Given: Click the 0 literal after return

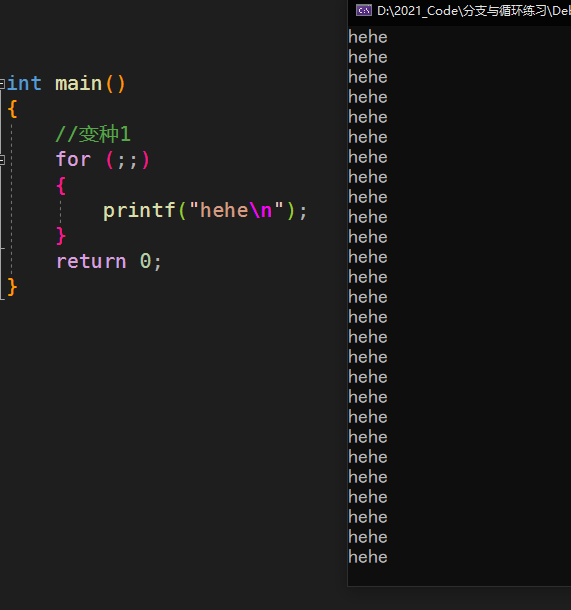Looking at the screenshot, I should coord(145,261).
